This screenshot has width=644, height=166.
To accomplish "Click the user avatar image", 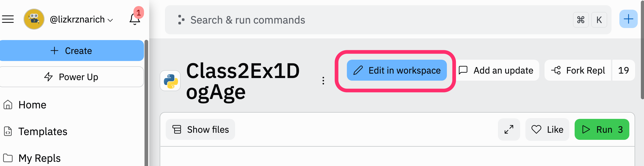I will coord(34,19).
